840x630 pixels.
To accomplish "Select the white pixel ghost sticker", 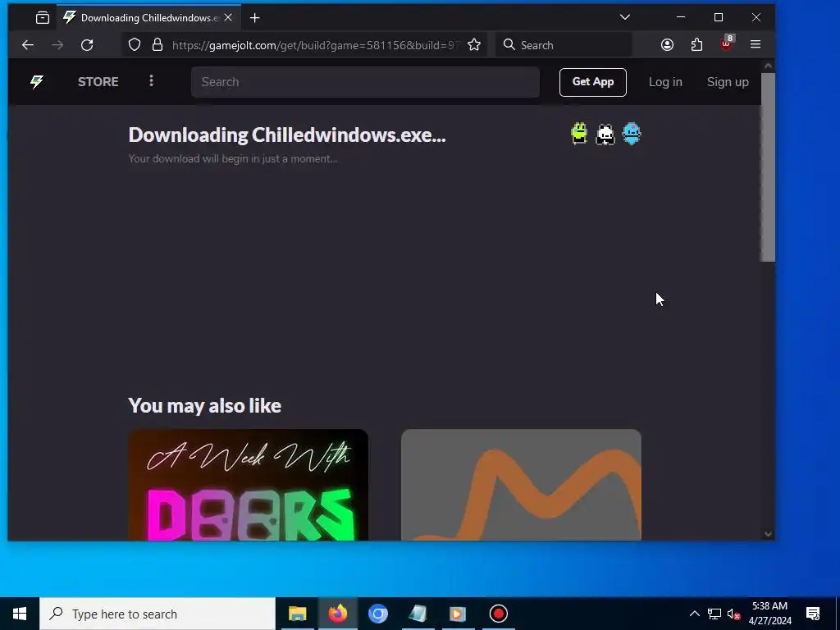I will pyautogui.click(x=605, y=134).
